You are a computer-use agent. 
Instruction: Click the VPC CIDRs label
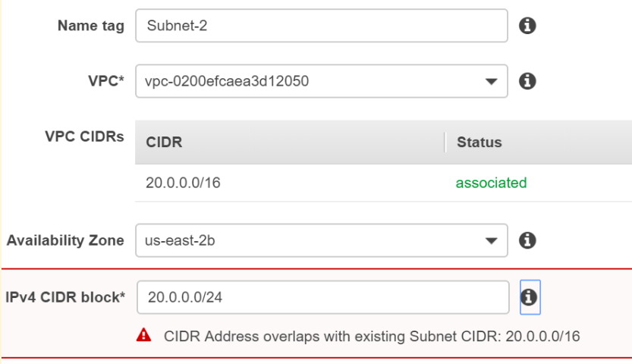coord(84,137)
